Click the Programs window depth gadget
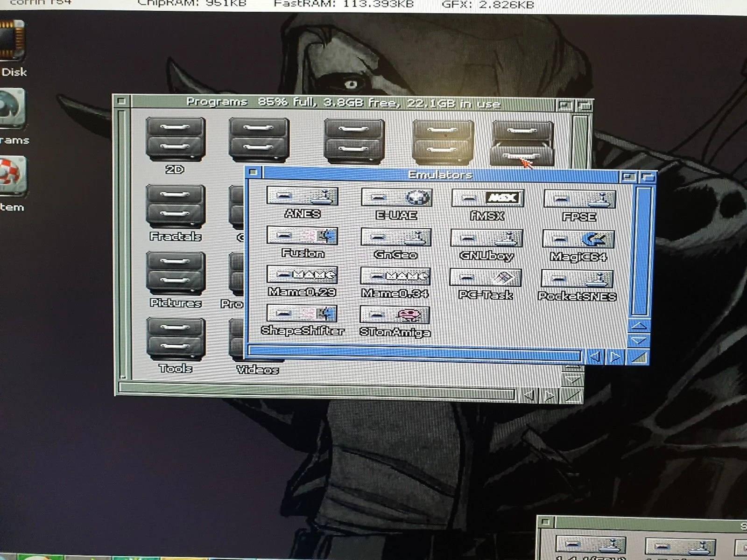 [x=585, y=106]
